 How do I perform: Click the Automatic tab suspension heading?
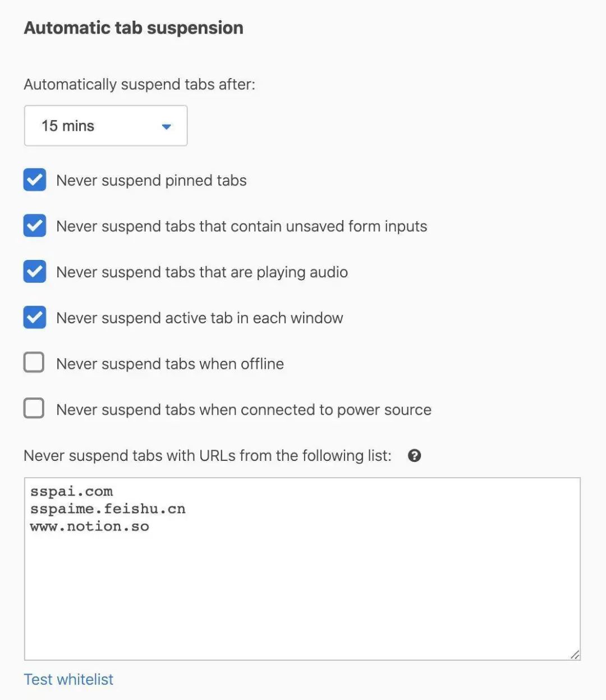pyautogui.click(x=134, y=28)
